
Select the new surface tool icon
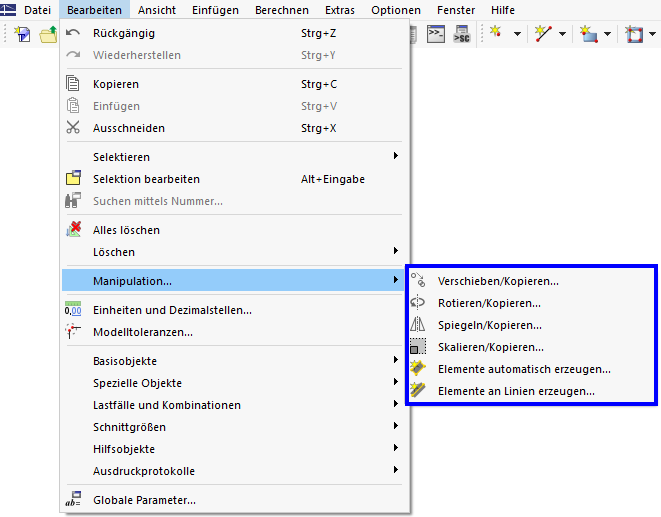(x=588, y=34)
